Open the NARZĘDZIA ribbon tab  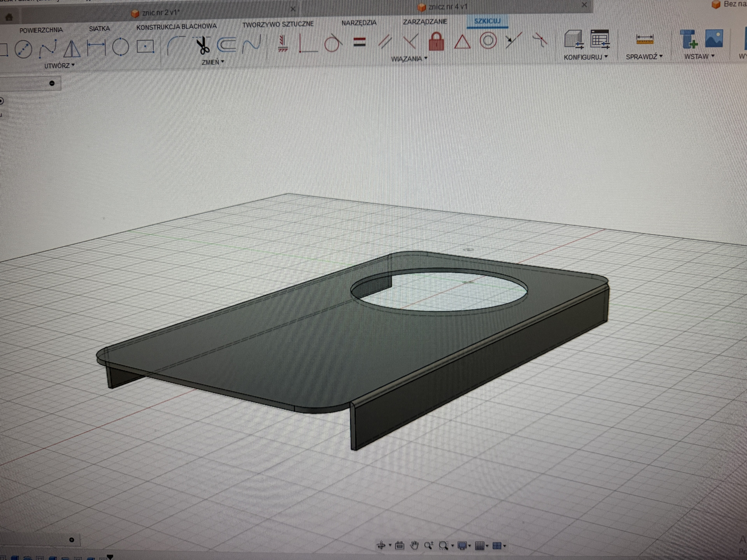(359, 23)
